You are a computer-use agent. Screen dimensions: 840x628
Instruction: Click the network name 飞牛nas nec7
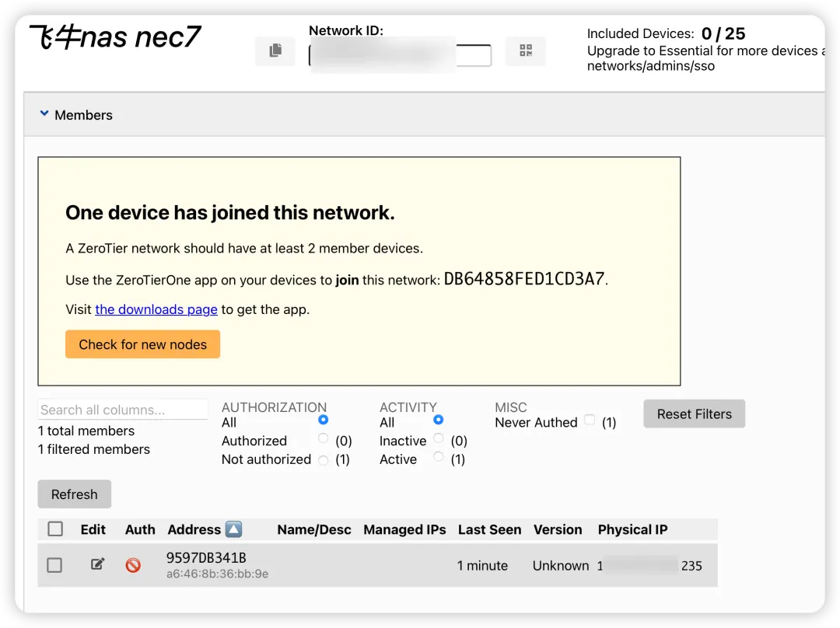pyautogui.click(x=114, y=37)
